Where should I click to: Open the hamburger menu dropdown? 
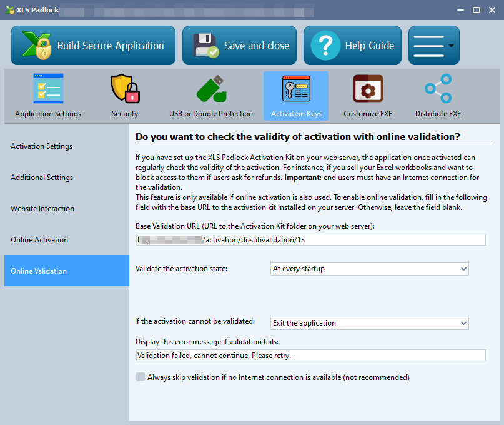point(433,46)
